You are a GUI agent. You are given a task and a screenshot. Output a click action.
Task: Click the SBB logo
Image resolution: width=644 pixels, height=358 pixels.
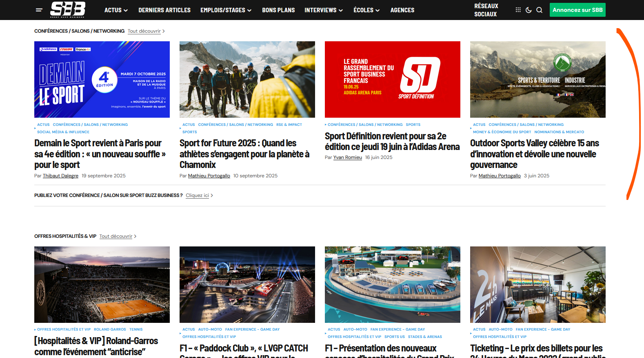(x=68, y=9)
